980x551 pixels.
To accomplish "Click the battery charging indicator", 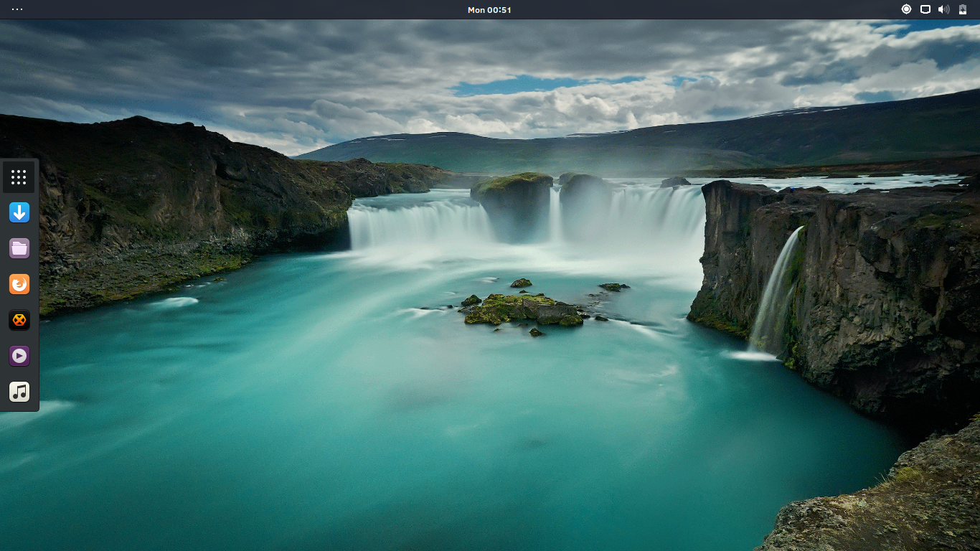I will click(963, 9).
